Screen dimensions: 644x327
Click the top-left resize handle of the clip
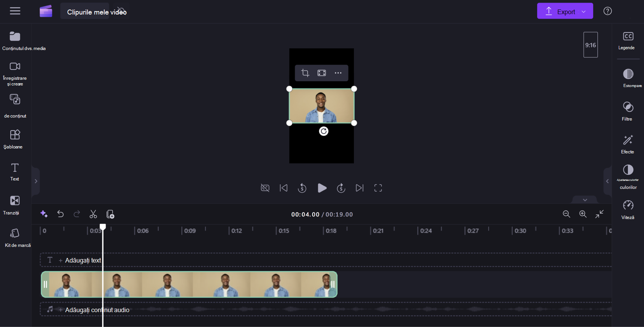click(x=289, y=89)
